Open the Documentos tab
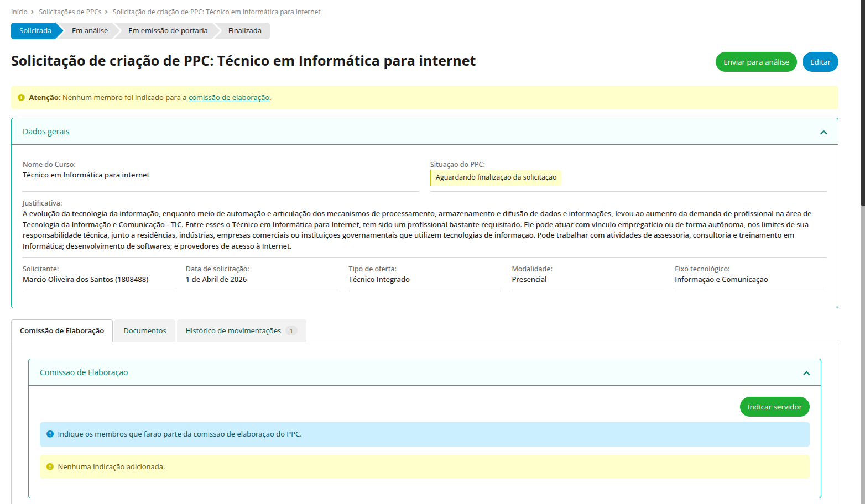This screenshot has width=865, height=504. click(144, 331)
